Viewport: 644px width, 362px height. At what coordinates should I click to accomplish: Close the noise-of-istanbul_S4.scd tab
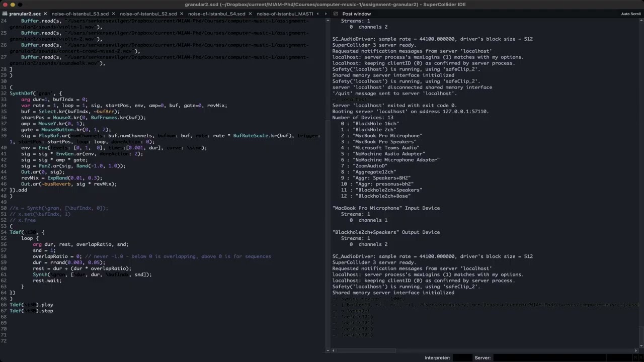[250, 14]
